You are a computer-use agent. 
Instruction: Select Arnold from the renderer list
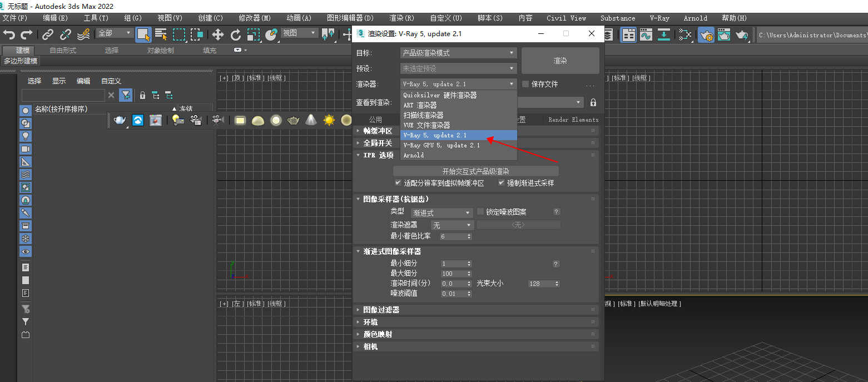459,155
